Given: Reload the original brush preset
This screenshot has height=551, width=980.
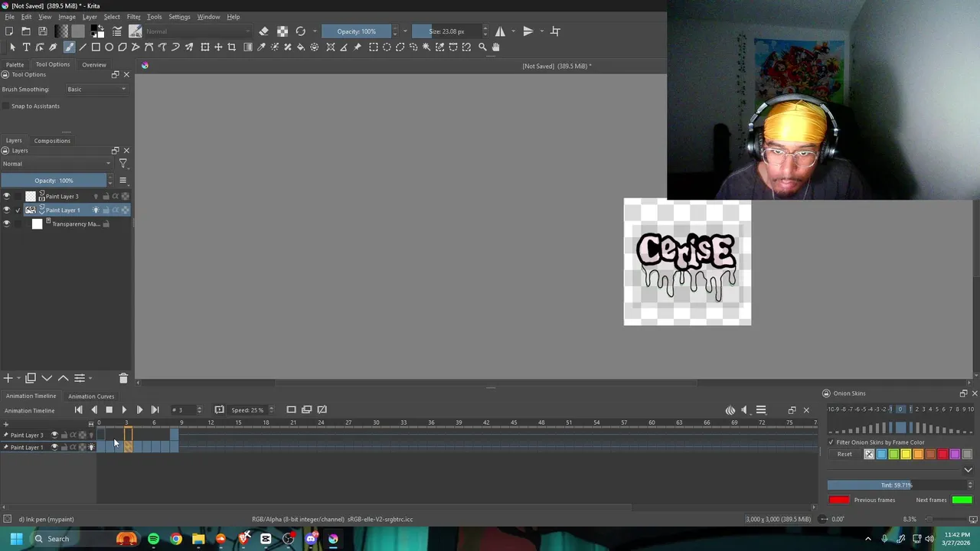Looking at the screenshot, I should (301, 31).
